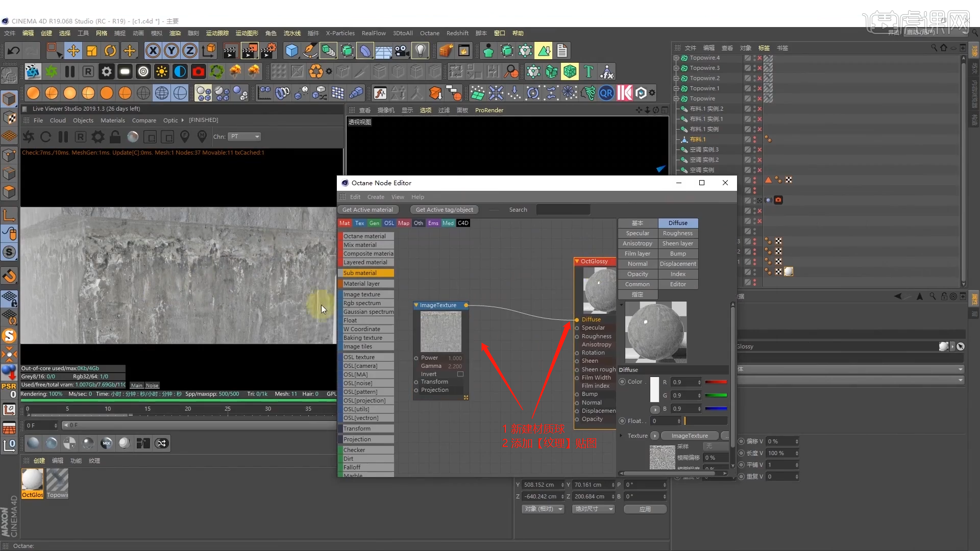Open the 对象 (相对) dropdown
This screenshot has height=551, width=980.
point(543,509)
